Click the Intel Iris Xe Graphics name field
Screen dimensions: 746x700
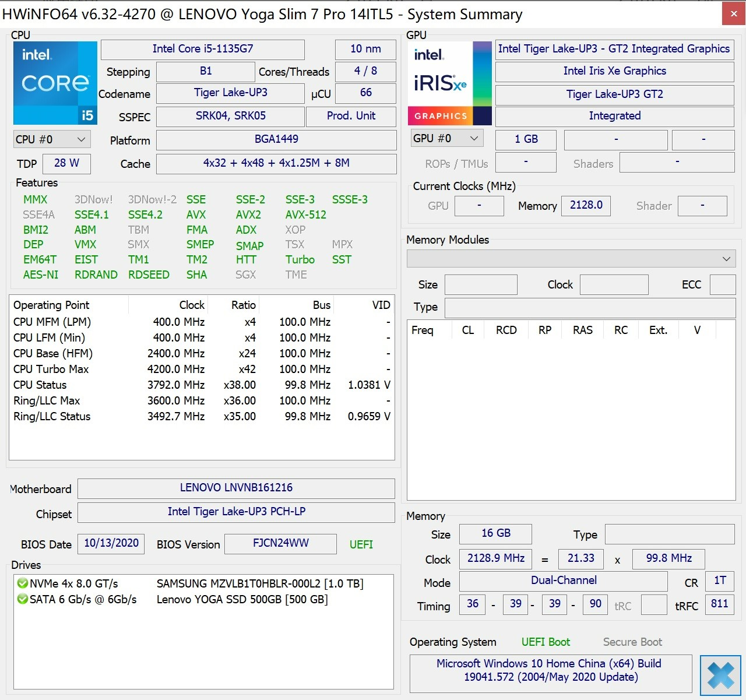(614, 71)
